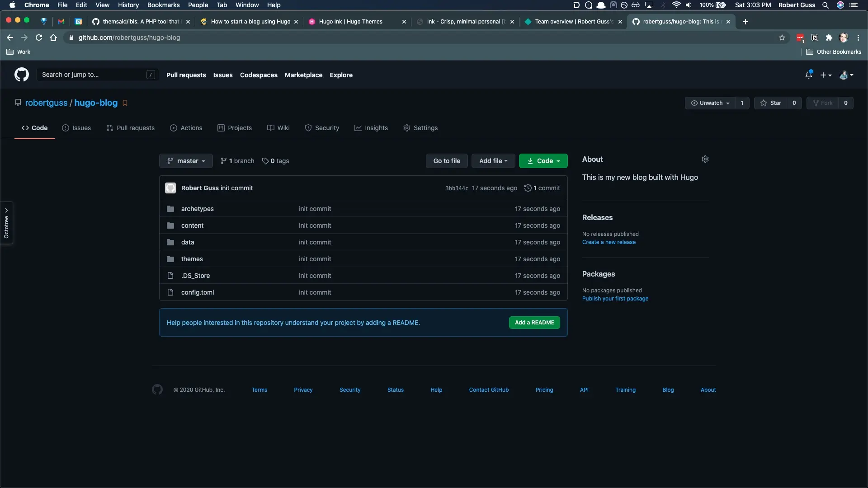Click the Add a README button
Screen dimensions: 868x488
(534, 322)
